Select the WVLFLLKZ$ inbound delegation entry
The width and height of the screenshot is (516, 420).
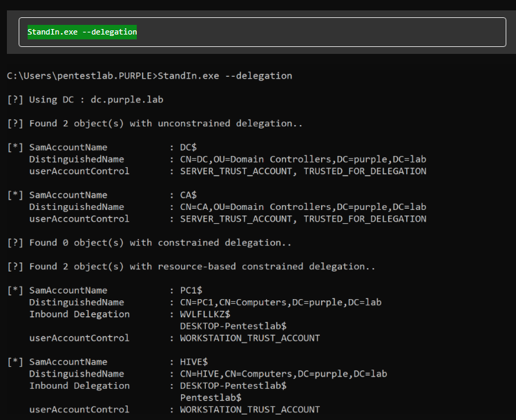click(x=205, y=314)
